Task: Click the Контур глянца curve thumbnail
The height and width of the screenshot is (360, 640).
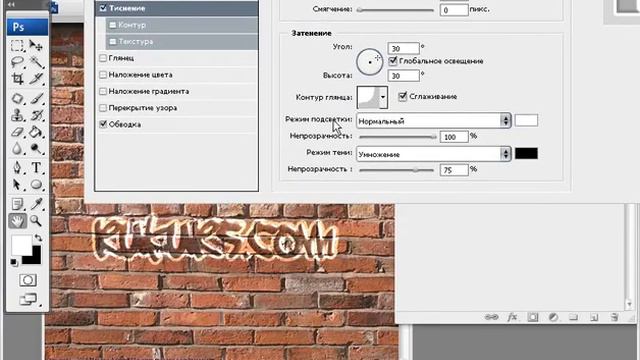Action: (x=369, y=97)
